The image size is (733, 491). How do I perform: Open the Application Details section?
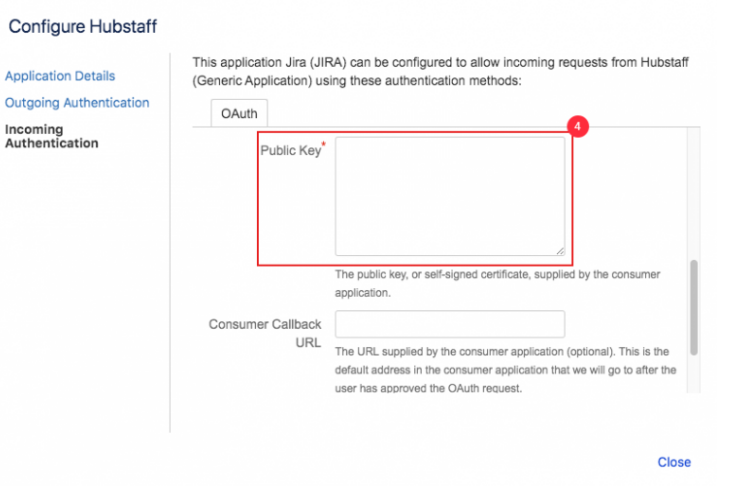(60, 76)
